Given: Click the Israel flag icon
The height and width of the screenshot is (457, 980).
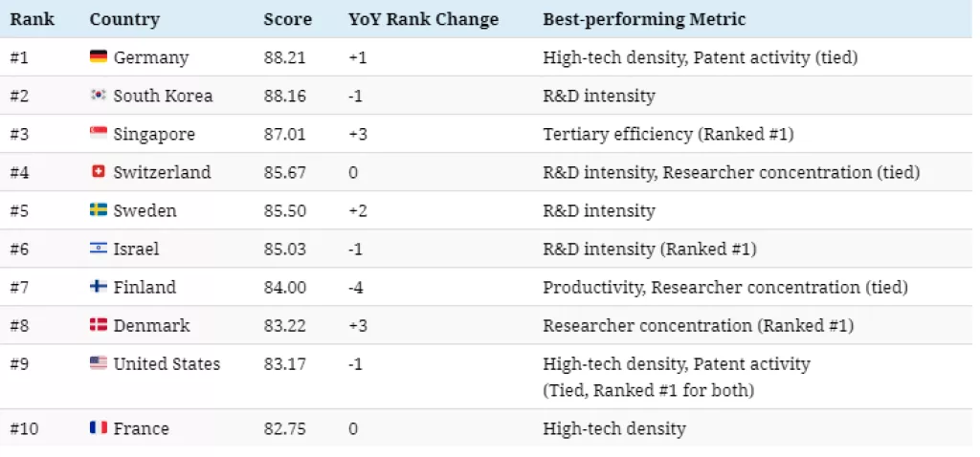Looking at the screenshot, I should coord(98,249).
